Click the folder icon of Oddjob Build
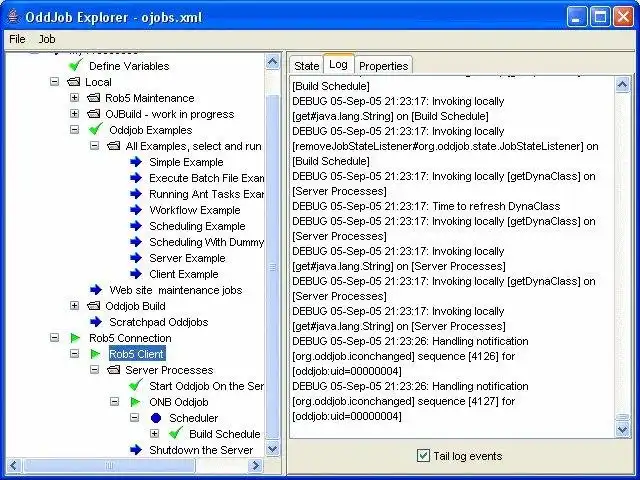 [x=93, y=306]
